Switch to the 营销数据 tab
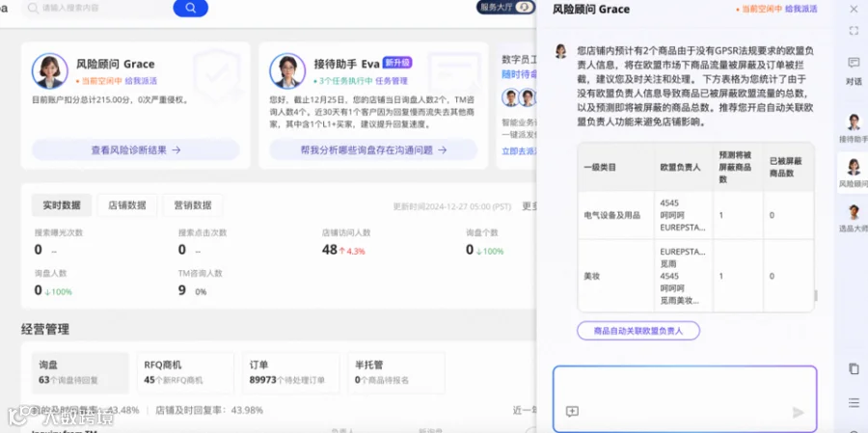The width and height of the screenshot is (868, 433). [193, 205]
